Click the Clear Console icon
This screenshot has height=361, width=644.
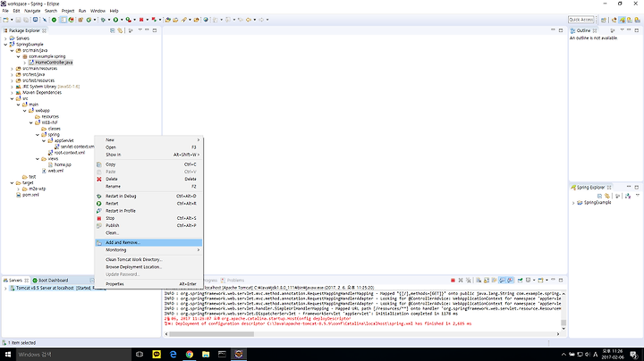point(479,281)
